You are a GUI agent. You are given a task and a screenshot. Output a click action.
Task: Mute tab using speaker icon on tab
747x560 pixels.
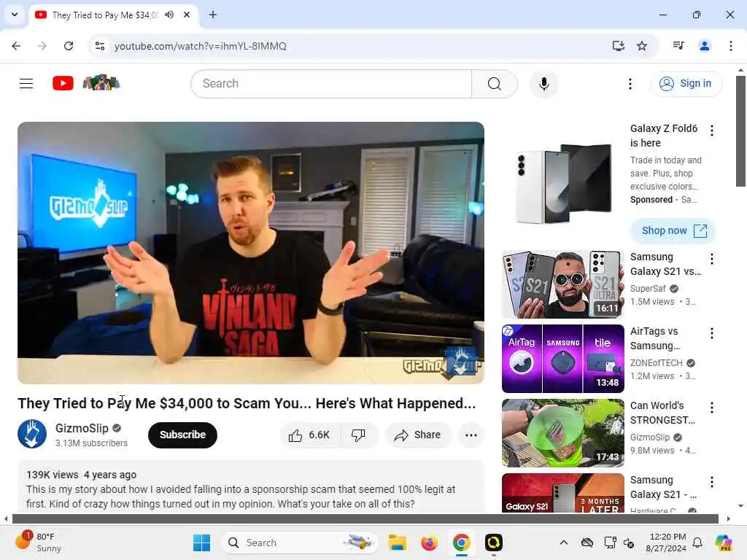click(169, 15)
